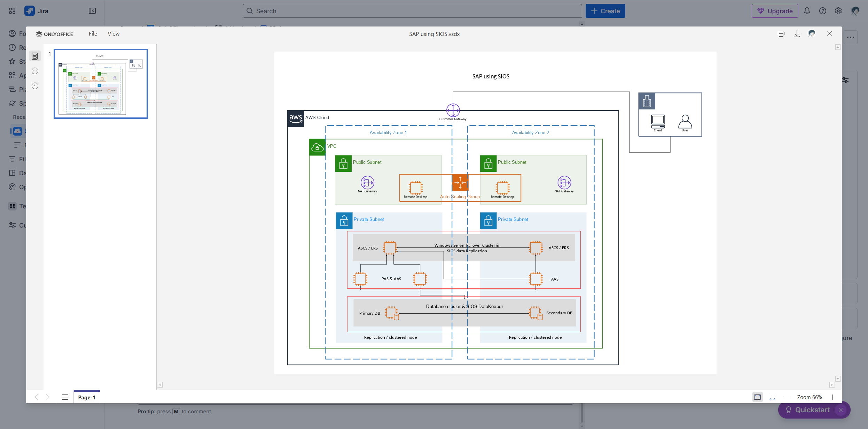Toggle fit-to-page view mode
868x429 pixels.
point(757,397)
